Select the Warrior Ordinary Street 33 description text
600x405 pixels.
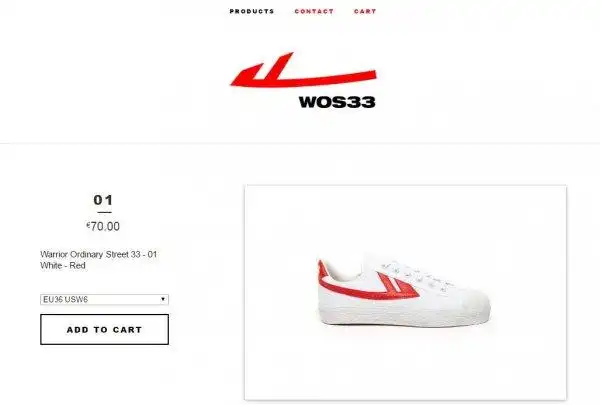pos(99,255)
